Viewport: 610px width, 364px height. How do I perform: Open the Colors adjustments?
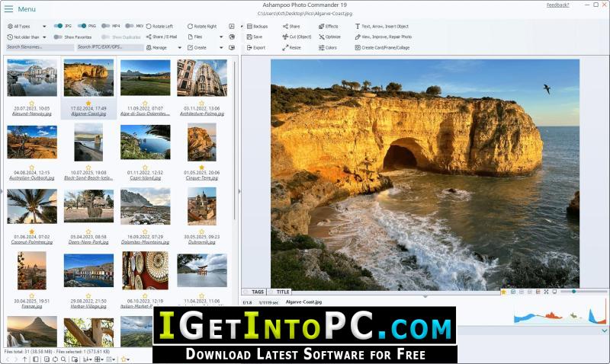pos(328,47)
